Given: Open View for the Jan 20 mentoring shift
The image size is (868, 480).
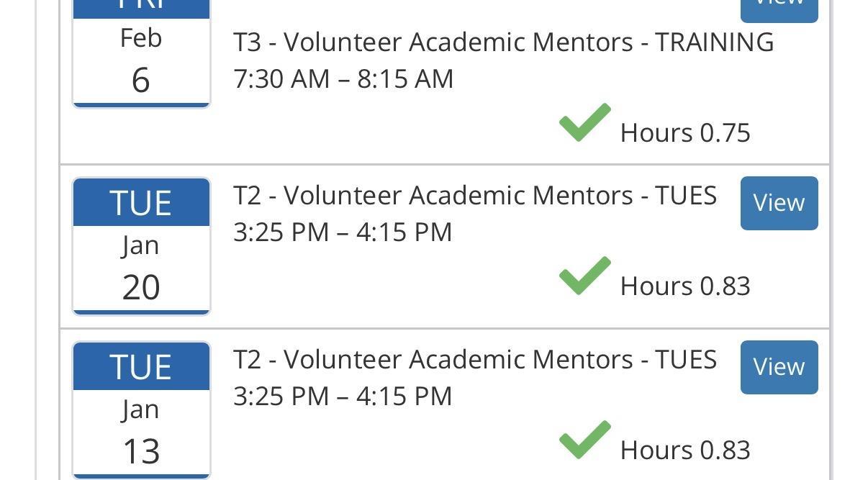Looking at the screenshot, I should [779, 203].
